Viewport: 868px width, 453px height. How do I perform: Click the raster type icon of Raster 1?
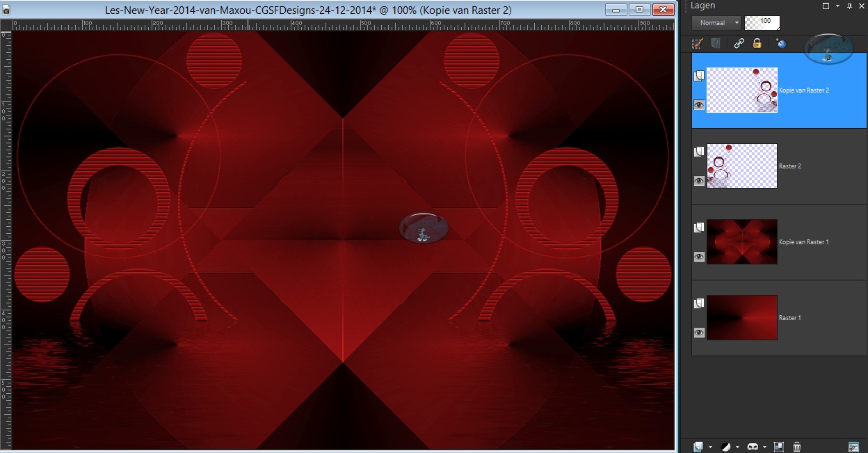tap(700, 303)
